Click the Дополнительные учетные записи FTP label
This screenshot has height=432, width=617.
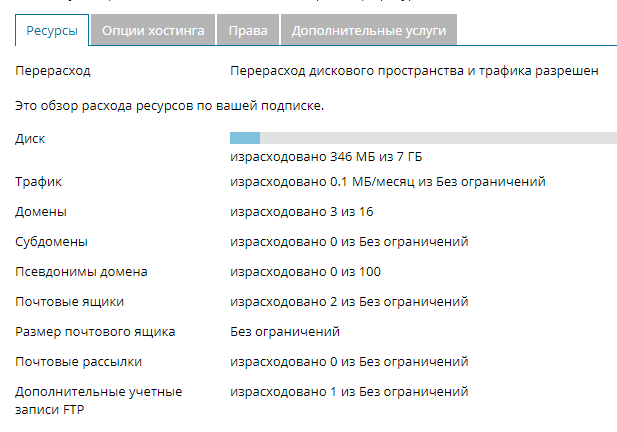(x=99, y=401)
